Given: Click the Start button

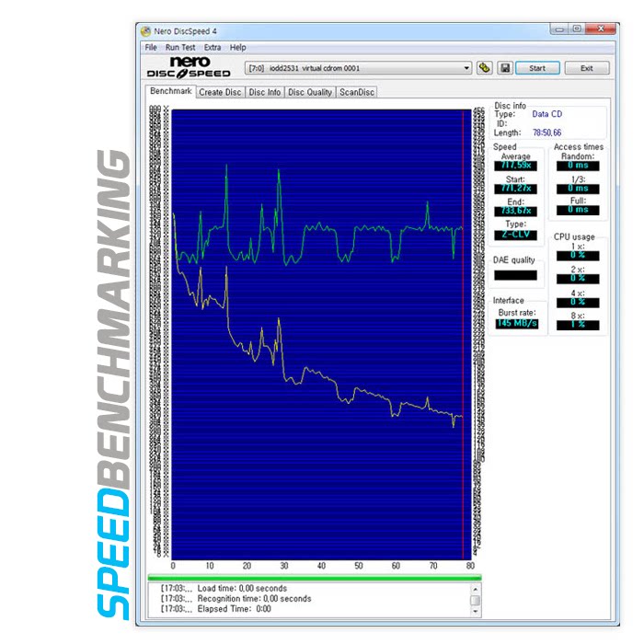Looking at the screenshot, I should point(537,68).
